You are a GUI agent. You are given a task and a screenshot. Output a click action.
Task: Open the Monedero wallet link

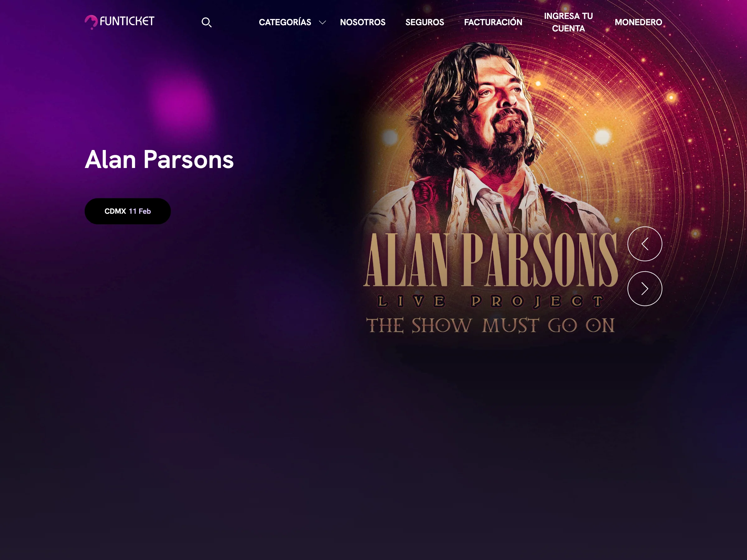[638, 22]
